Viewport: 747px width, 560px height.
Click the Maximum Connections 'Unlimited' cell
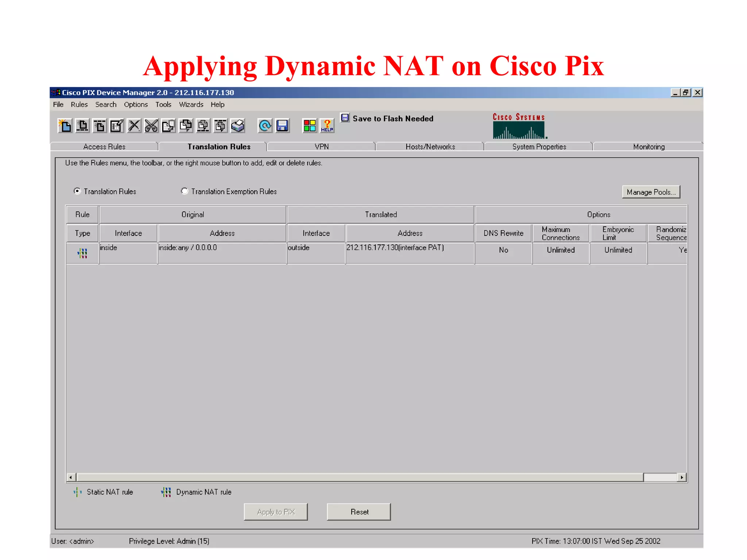(561, 253)
